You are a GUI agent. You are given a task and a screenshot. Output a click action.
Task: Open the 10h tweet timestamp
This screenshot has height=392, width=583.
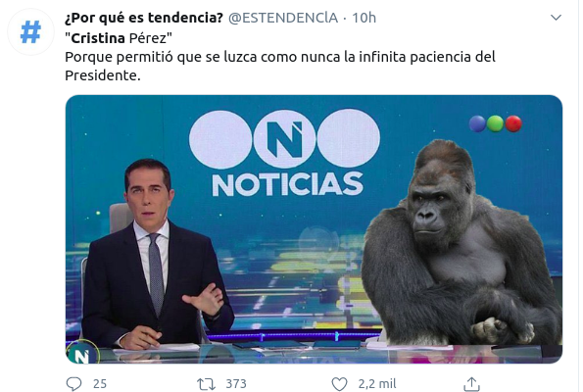364,18
